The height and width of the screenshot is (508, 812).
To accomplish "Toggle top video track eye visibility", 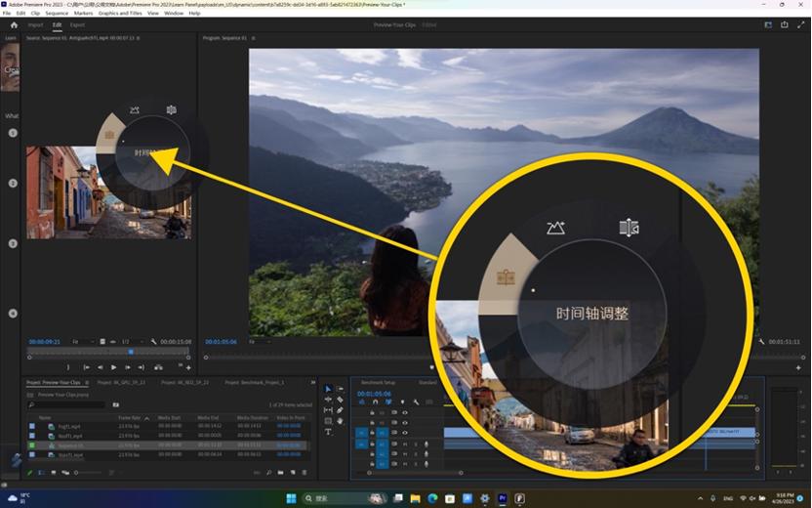I will (x=405, y=413).
